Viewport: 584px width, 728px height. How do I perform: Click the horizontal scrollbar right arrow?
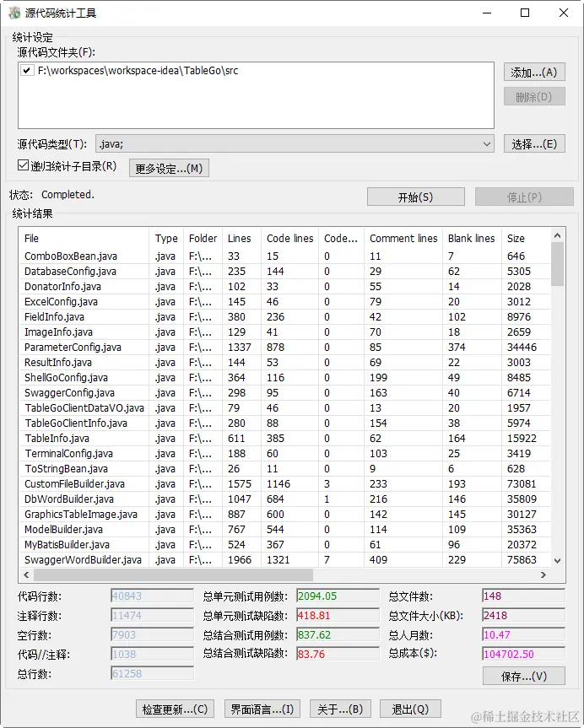(543, 574)
